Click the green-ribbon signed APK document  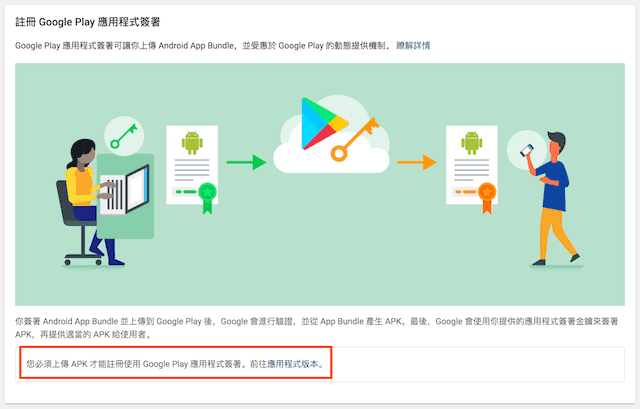tap(192, 169)
